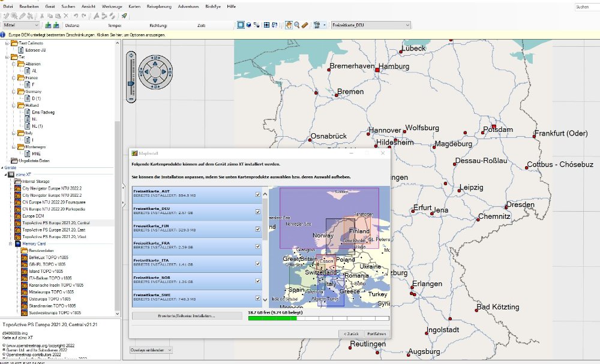Select the ruler measure tool
The width and height of the screenshot is (600, 364).
pyautogui.click(x=305, y=25)
